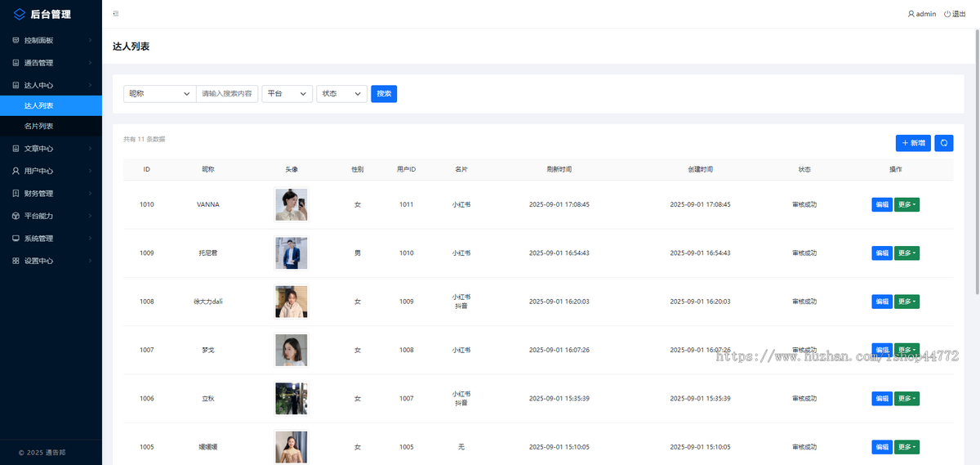Click the 财务管理 sidebar icon
The width and height of the screenshot is (980, 465).
pos(16,194)
